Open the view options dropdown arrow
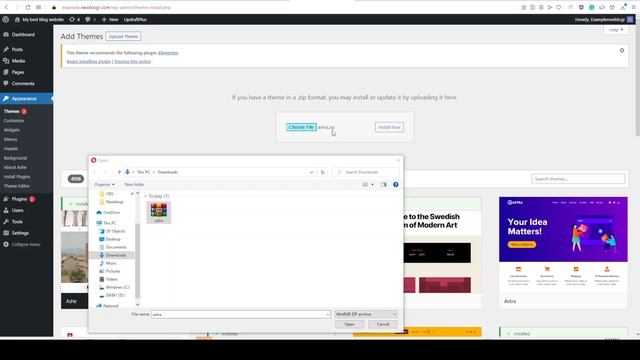Viewport: 640px width, 360px height. coord(372,184)
